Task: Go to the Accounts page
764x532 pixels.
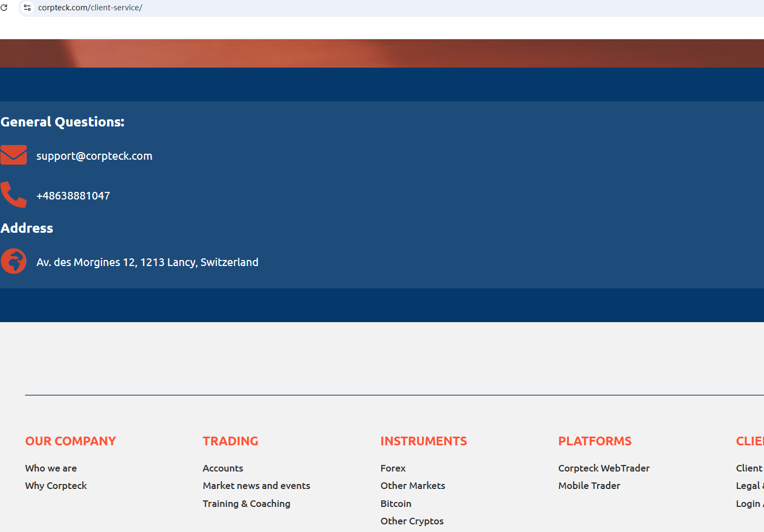Action: pyautogui.click(x=223, y=468)
